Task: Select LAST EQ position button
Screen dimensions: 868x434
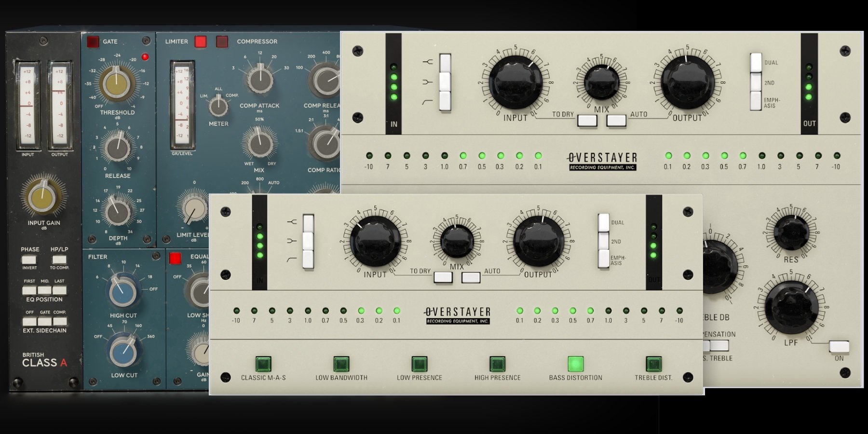Action: [59, 290]
